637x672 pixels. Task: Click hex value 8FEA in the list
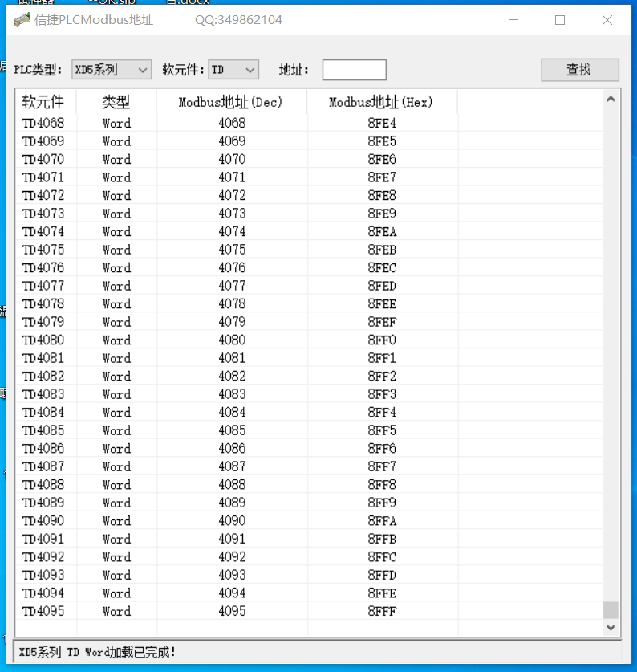tap(382, 231)
